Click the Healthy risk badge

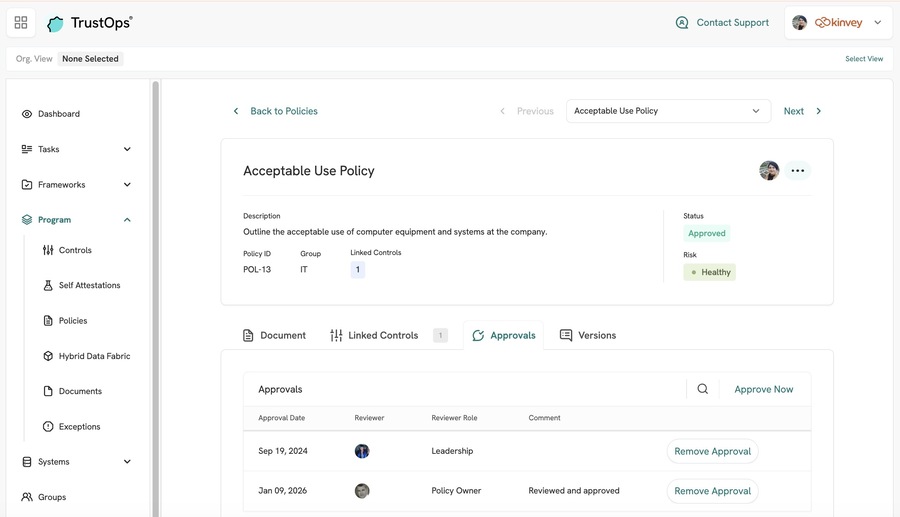[x=709, y=272]
